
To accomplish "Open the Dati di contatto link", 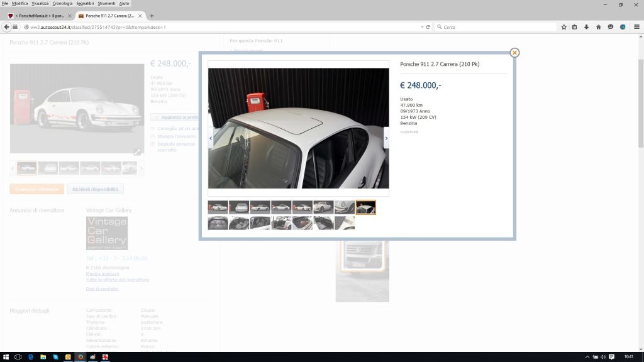I will click(x=102, y=289).
